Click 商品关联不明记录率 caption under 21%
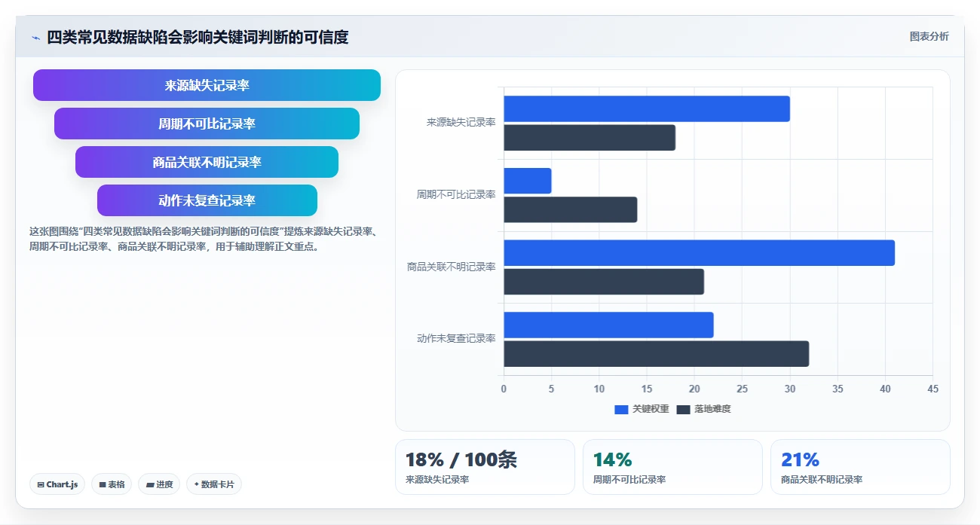 point(822,480)
